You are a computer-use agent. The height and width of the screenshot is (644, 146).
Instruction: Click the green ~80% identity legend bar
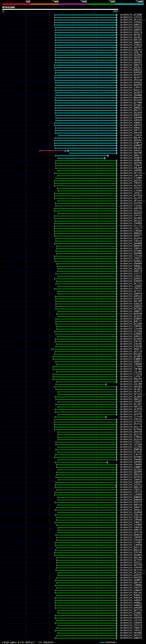pos(101,4)
